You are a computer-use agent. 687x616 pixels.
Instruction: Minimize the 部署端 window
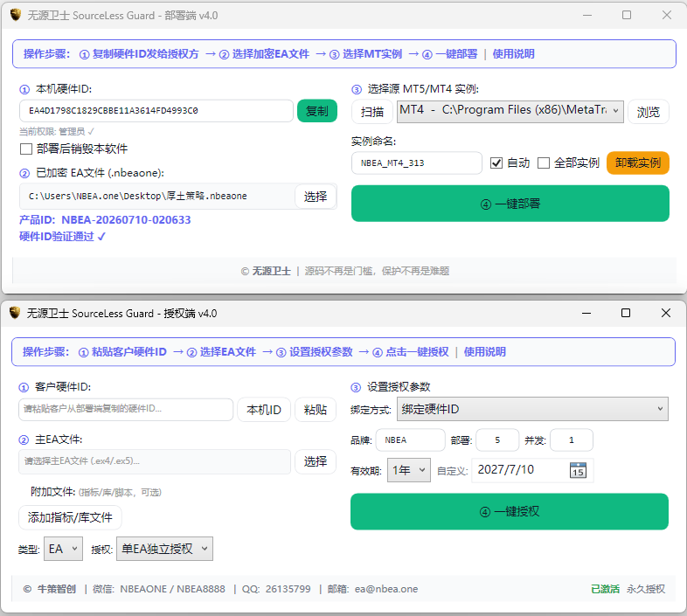pyautogui.click(x=587, y=16)
